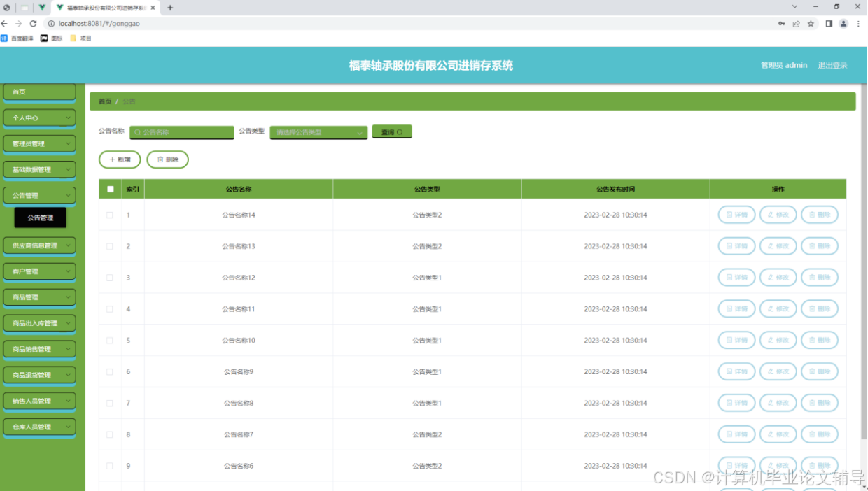Collapse the 公告管理 parent sidebar menu
868x491 pixels.
pos(39,195)
